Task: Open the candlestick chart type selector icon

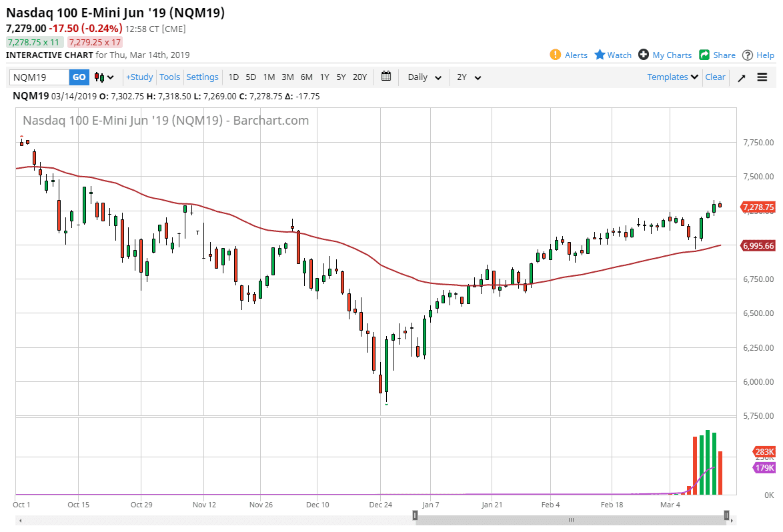Action: [99, 77]
